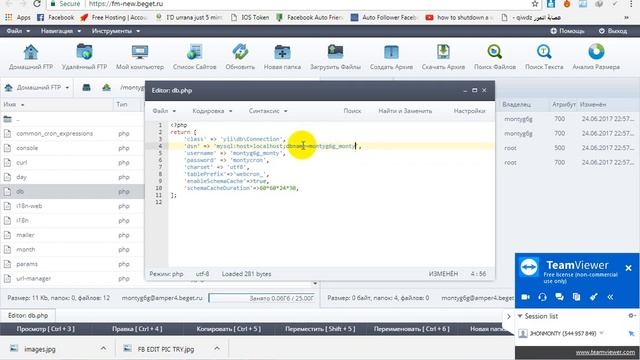640x360 pixels.
Task: Open the Facebook bookmark
Action: pos(56,18)
